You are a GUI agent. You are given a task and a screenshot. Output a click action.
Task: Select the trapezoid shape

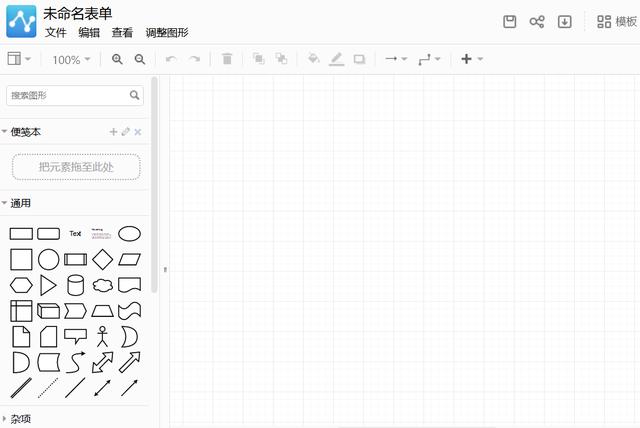[102, 311]
